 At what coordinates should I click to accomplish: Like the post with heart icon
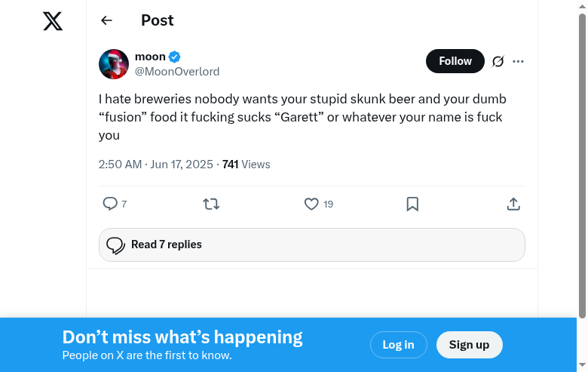pos(311,204)
